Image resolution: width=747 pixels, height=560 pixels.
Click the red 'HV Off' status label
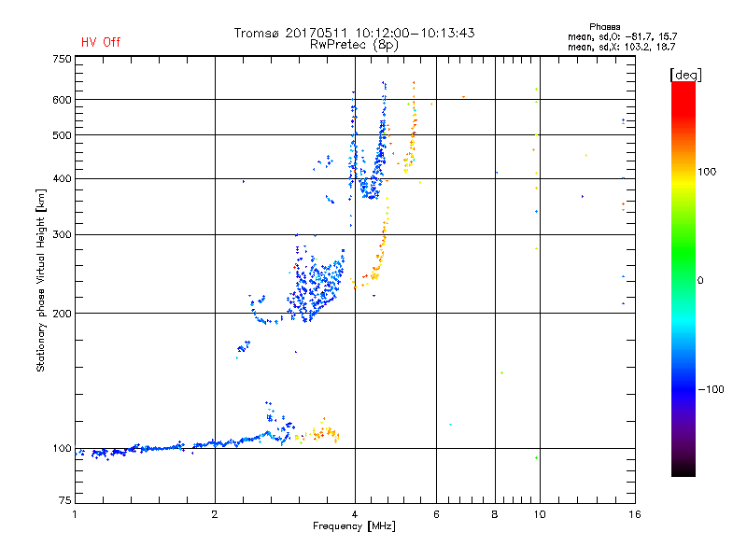point(101,42)
